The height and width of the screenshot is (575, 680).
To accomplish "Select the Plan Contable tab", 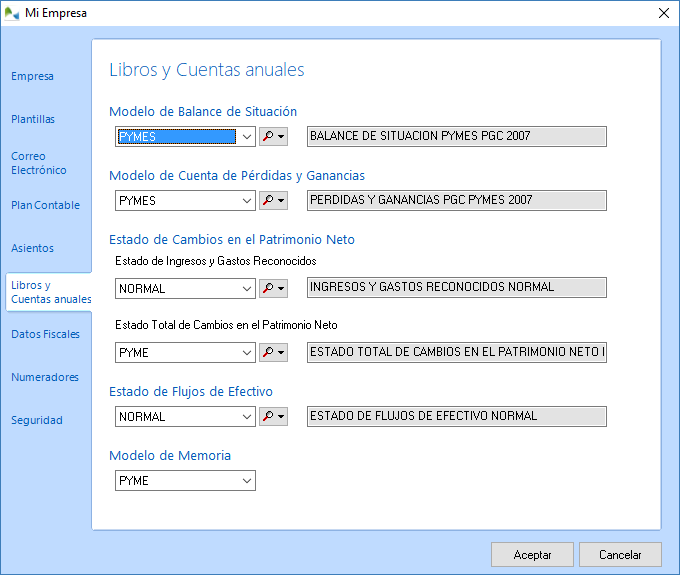I will [x=46, y=205].
